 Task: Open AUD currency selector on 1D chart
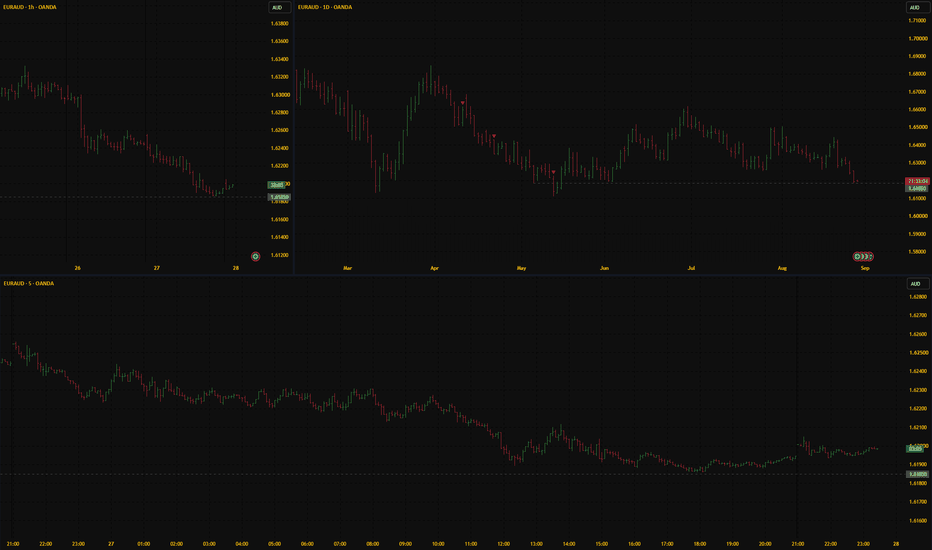tap(916, 8)
